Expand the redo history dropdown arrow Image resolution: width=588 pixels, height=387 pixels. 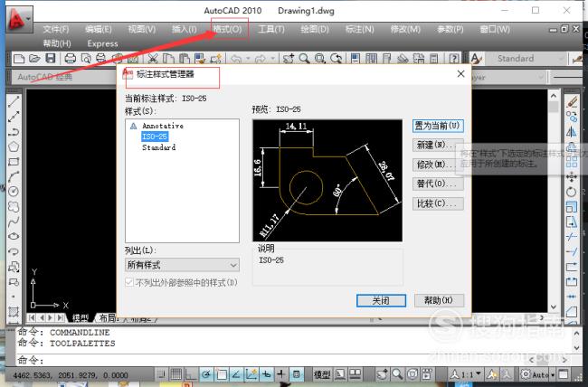point(273,59)
